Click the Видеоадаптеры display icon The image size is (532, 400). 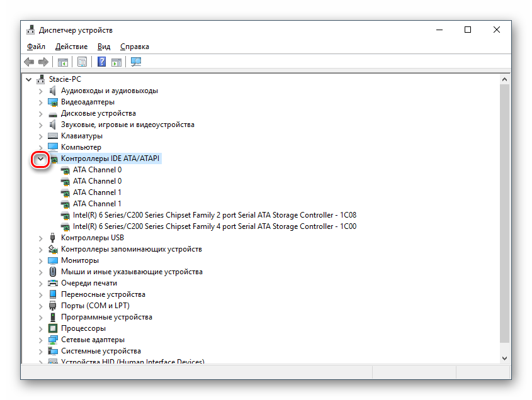(53, 102)
